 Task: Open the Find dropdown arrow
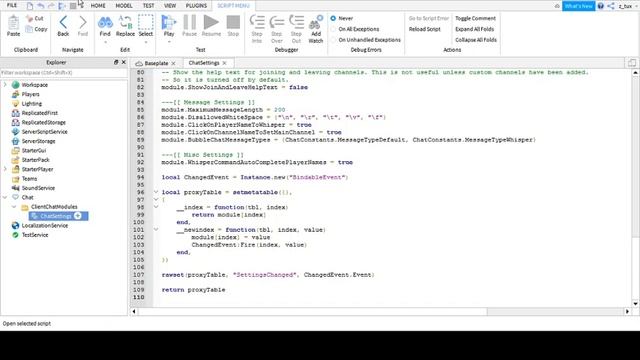pos(105,42)
